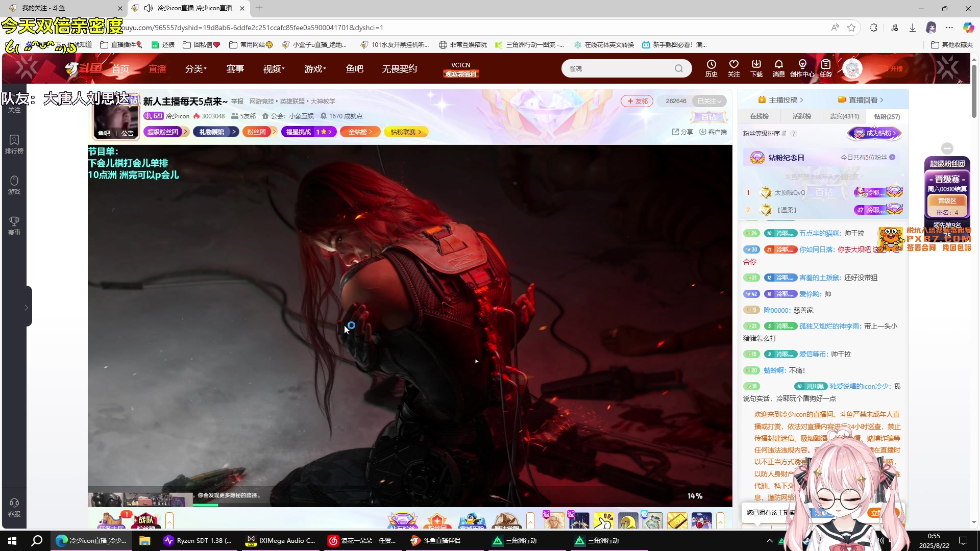Image resolution: width=980 pixels, height=551 pixels.
Task: Expand the 分类 dropdown menu
Action: tap(196, 69)
